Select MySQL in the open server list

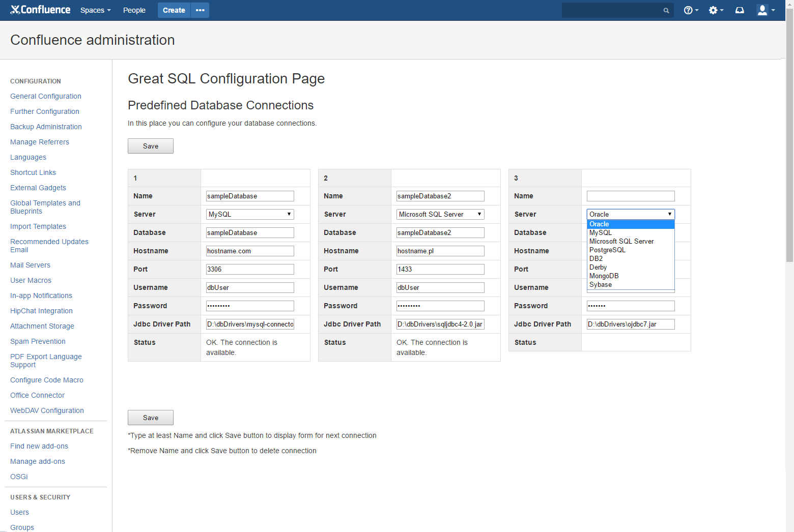[631, 233]
